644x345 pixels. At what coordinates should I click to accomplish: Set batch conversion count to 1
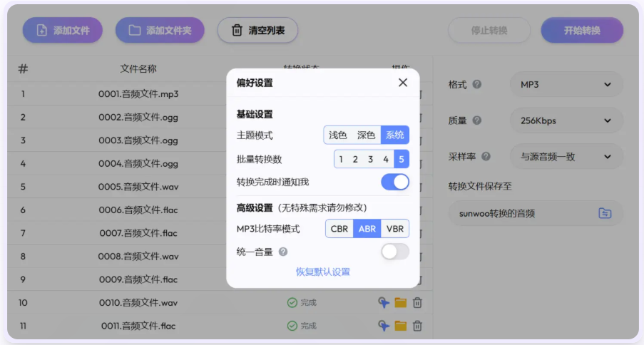pyautogui.click(x=341, y=160)
